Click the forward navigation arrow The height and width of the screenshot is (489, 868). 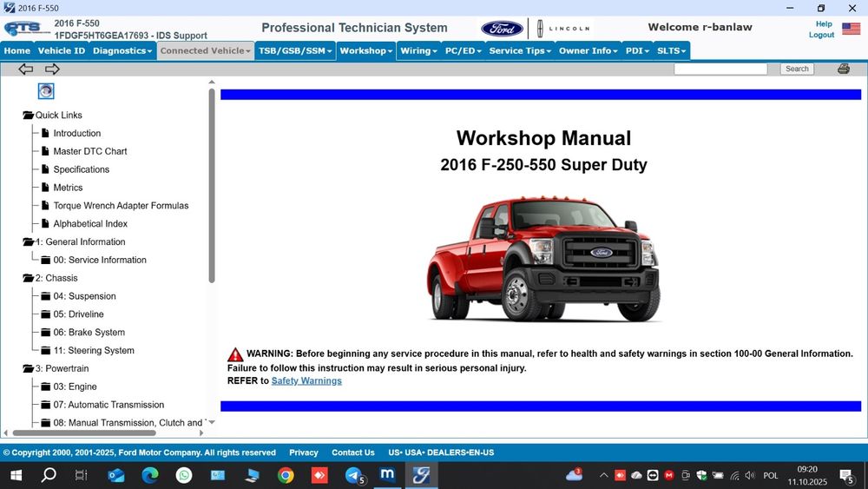52,69
